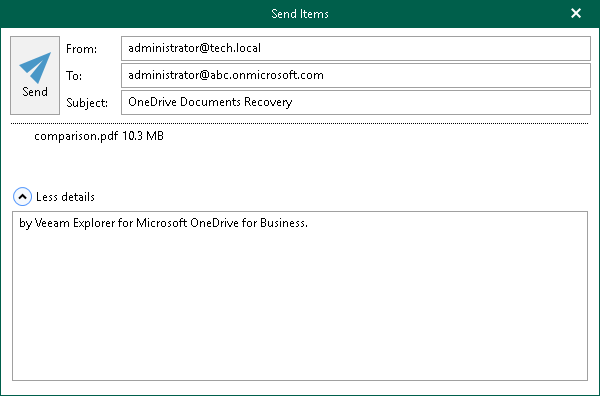Image resolution: width=600 pixels, height=396 pixels.
Task: Click the Send text under the plane icon
Action: point(35,92)
